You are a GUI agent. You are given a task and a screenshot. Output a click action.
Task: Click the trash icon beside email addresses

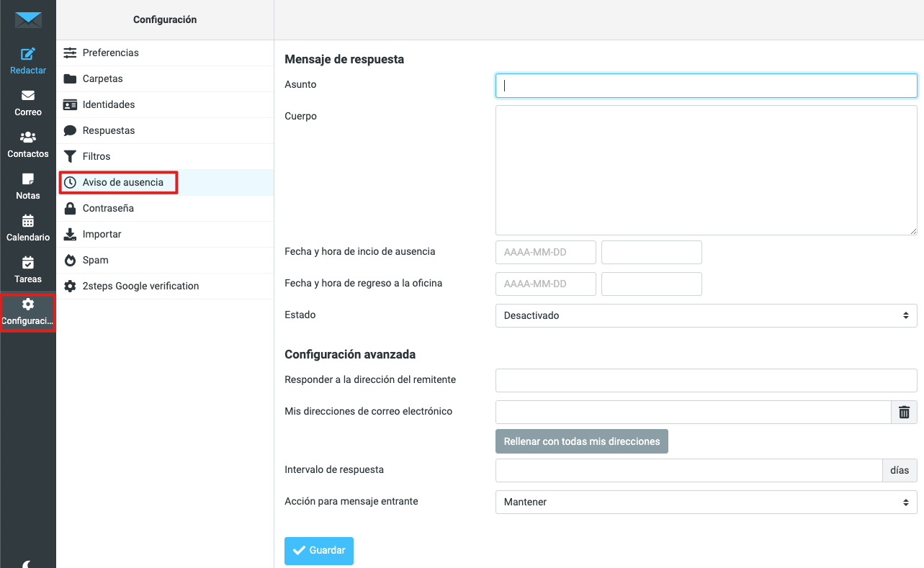(904, 413)
